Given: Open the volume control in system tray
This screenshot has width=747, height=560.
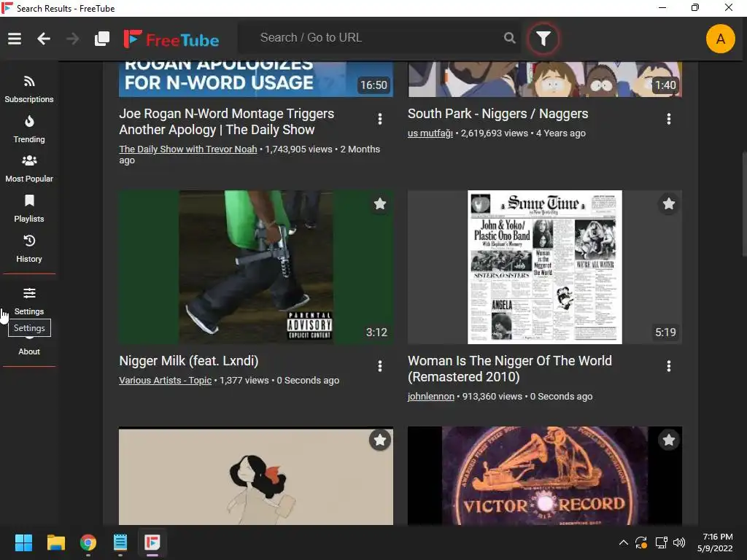Looking at the screenshot, I should (x=679, y=542).
